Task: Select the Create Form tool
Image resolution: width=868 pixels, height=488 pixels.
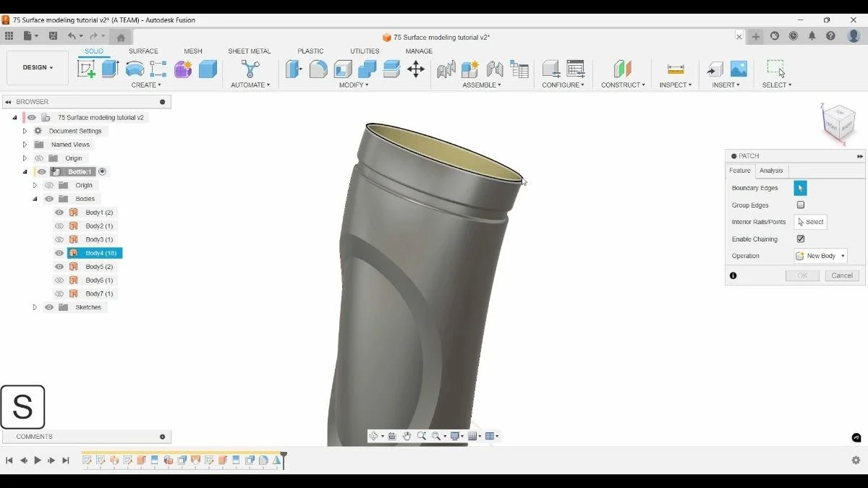Action: click(183, 69)
